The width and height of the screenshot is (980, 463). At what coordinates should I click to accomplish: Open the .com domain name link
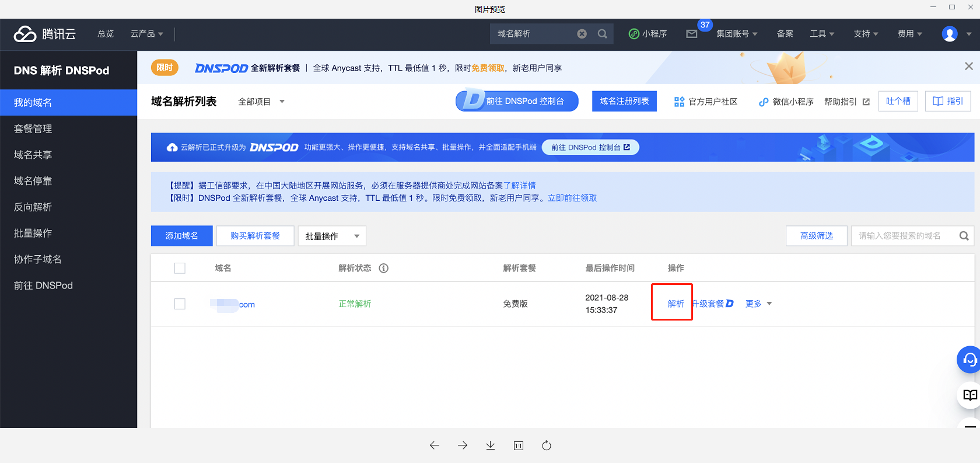[233, 304]
